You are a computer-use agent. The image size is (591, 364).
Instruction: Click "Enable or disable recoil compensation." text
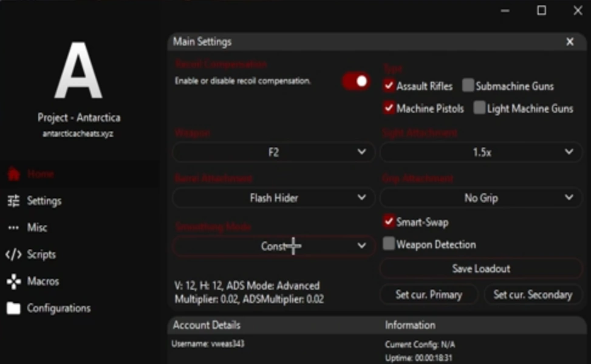coord(243,81)
